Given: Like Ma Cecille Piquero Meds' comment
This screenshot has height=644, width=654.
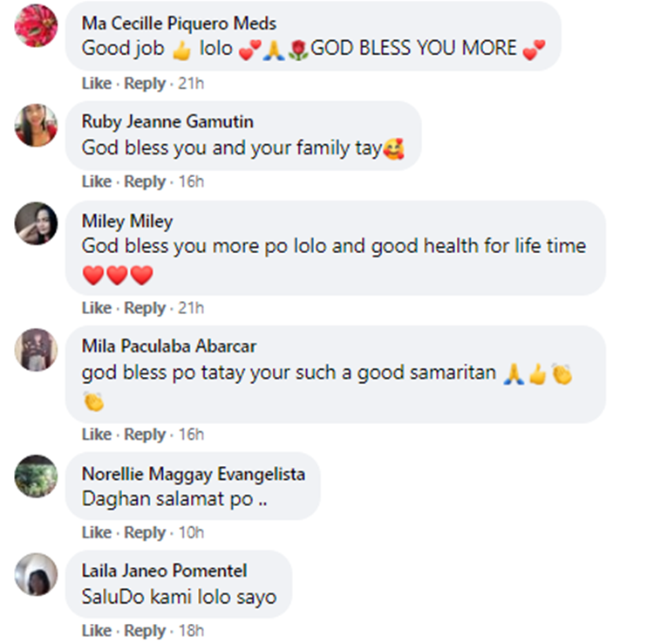Looking at the screenshot, I should tap(96, 84).
